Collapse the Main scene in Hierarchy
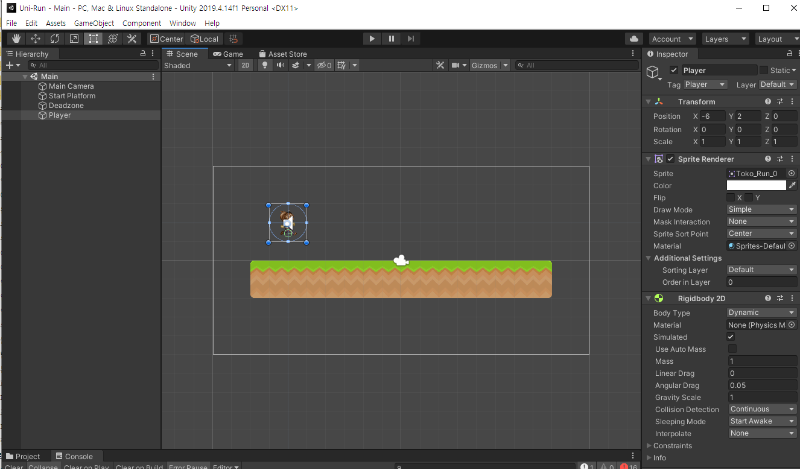800x469 pixels. click(24, 77)
